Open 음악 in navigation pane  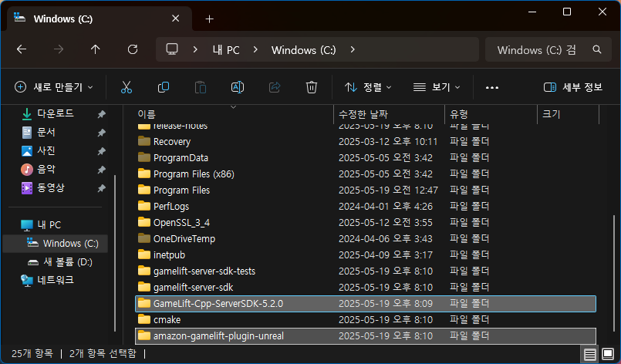pos(46,169)
